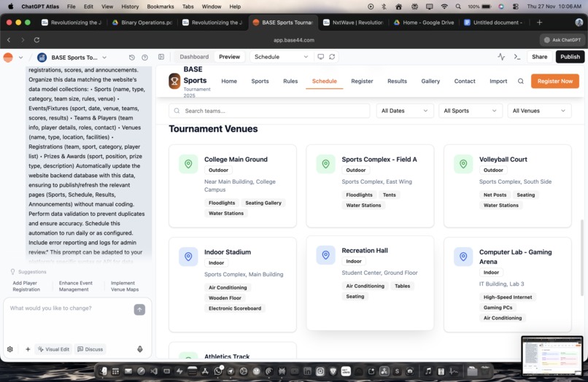Click the Recreation Hall location pin icon

[325, 255]
